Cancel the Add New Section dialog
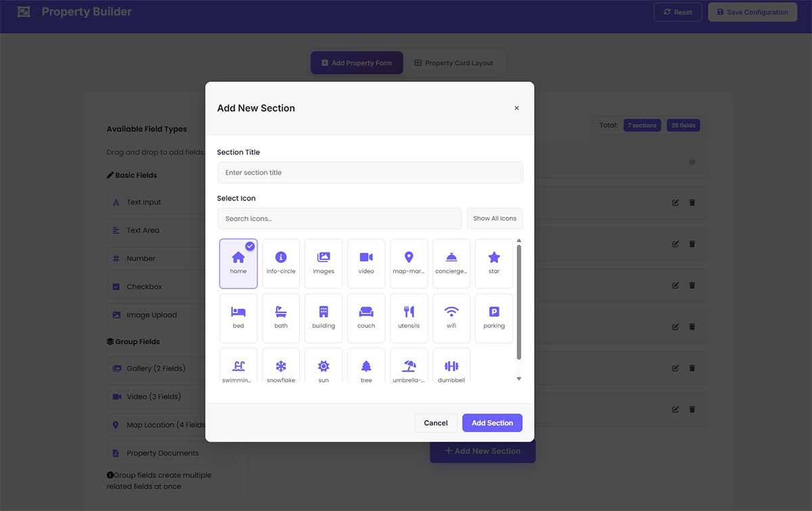 click(x=436, y=422)
